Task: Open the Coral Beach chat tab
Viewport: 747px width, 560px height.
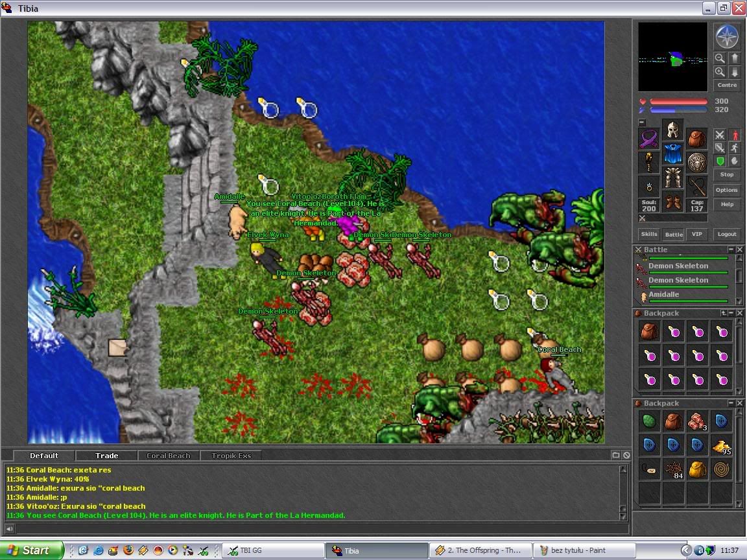Action: coord(169,455)
